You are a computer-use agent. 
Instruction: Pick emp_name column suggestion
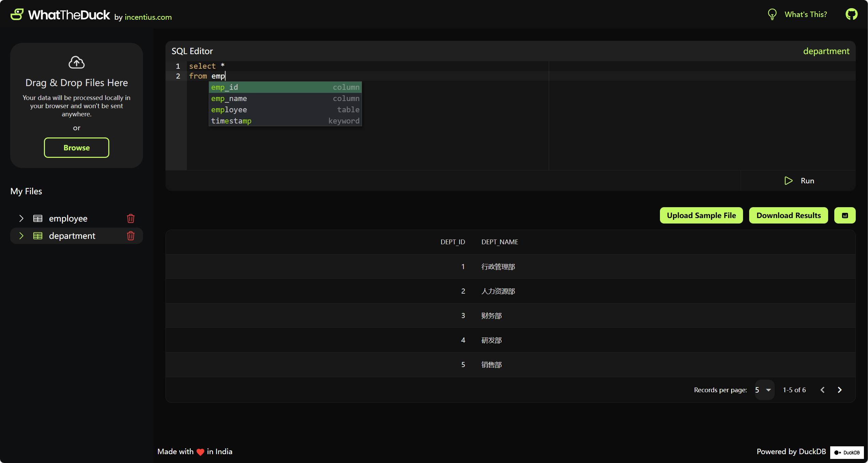pos(285,98)
